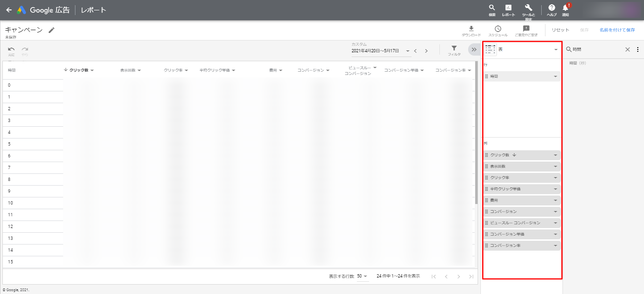The width and height of the screenshot is (644, 294).
Task: Click 名前を付けて保存 link
Action: [617, 30]
